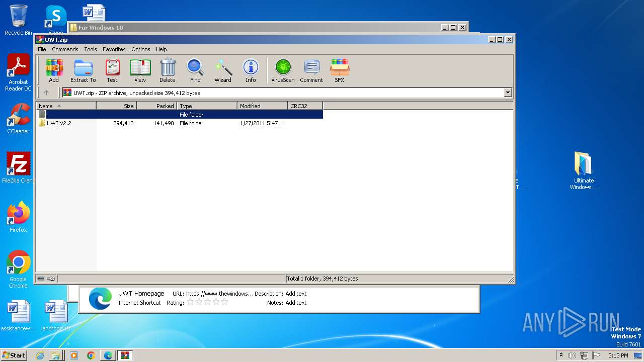Screen dimensions: 644x362
Task: Sort by the CRC32 column header
Action: pos(305,106)
